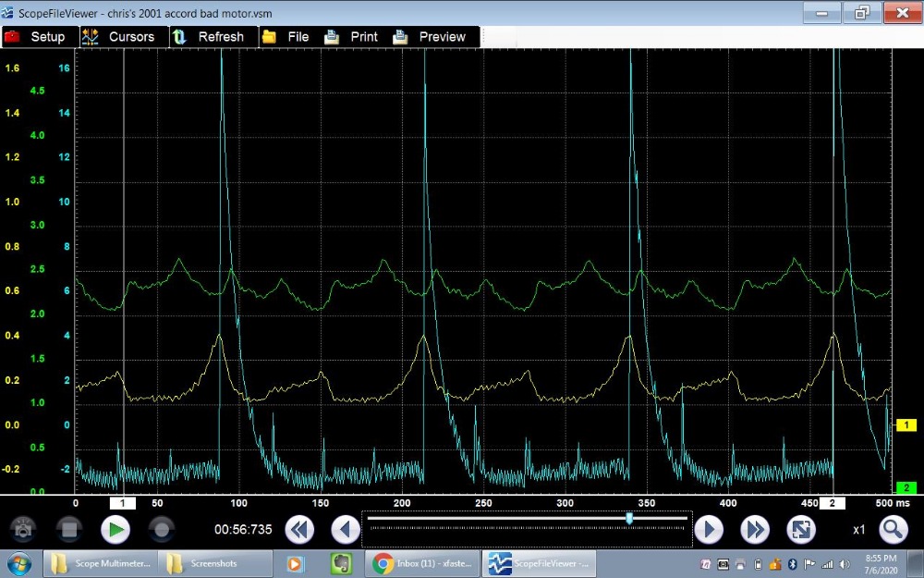Click the monitor display tray icon
The width and height of the screenshot is (924, 578).
click(723, 565)
